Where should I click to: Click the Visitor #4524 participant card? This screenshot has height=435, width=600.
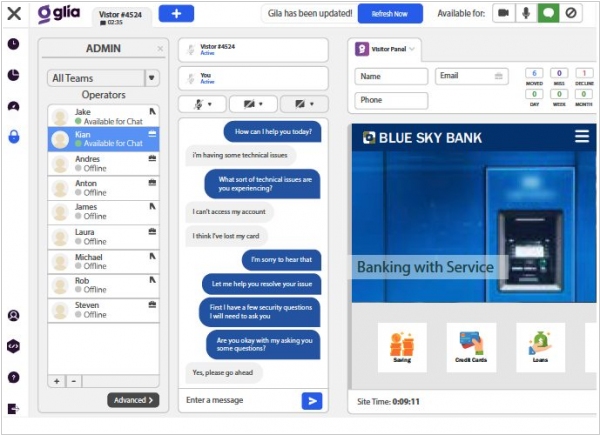(253, 50)
